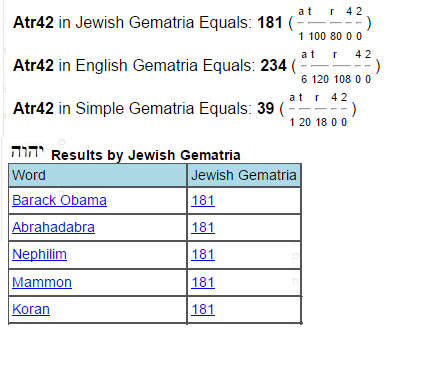The image size is (422, 367).
Task: Click the bold 39 Simple Gematria total
Action: click(266, 108)
